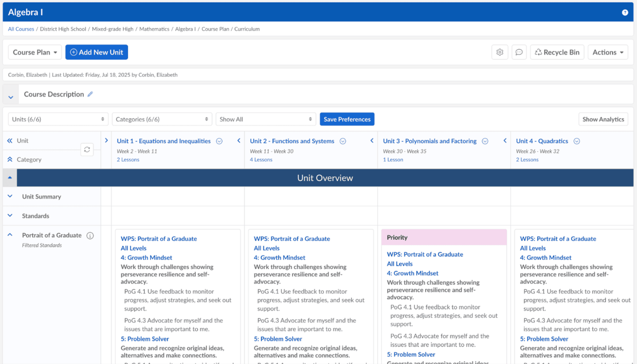
Task: Collapse the Unit Overview section arrow
Action: point(10,178)
